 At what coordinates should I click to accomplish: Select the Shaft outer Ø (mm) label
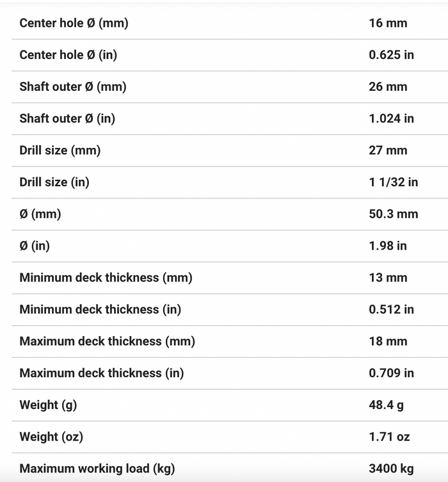(73, 87)
